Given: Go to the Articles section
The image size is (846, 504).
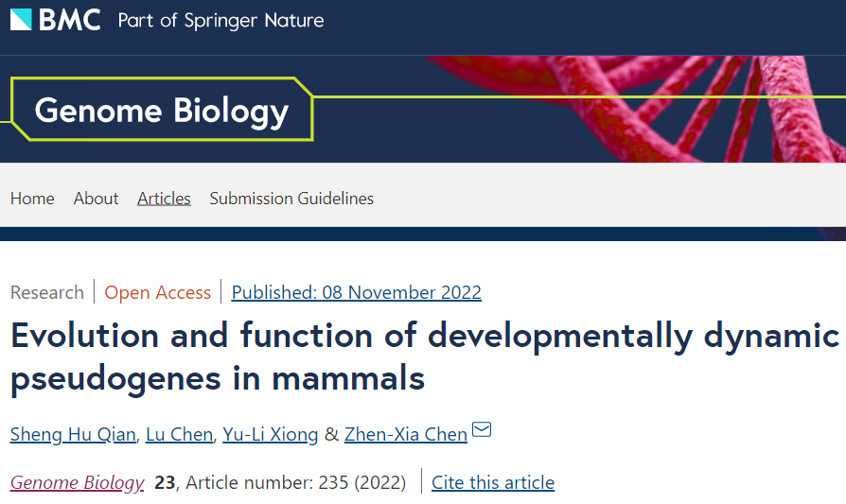Looking at the screenshot, I should 164,199.
